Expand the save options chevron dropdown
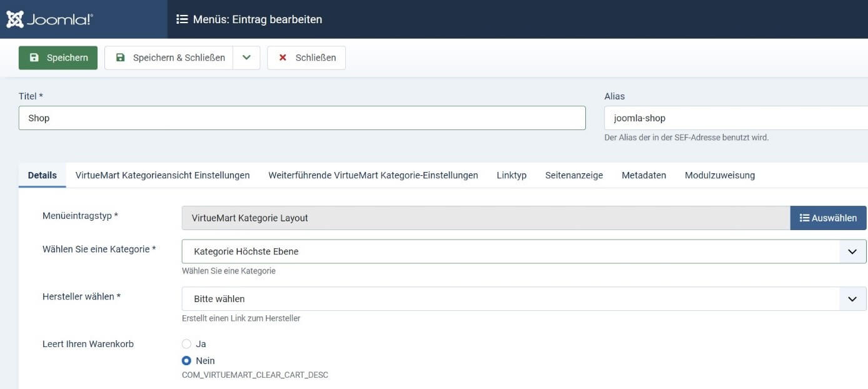 point(246,58)
